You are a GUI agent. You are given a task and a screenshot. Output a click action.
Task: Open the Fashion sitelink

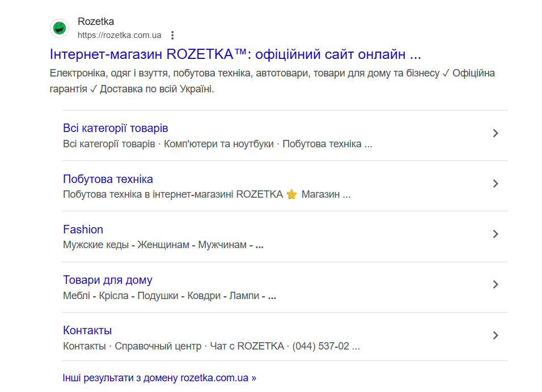point(83,229)
